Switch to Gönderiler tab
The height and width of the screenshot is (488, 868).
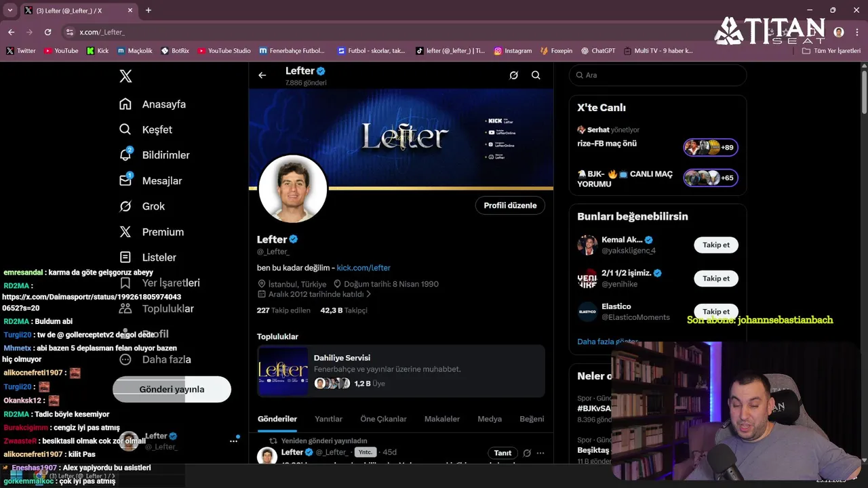pyautogui.click(x=277, y=419)
